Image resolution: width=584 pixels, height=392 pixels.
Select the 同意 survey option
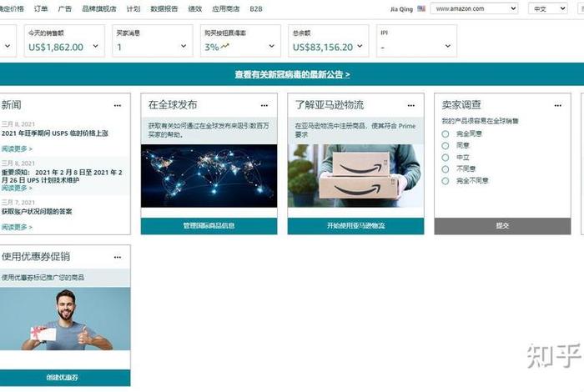click(445, 146)
